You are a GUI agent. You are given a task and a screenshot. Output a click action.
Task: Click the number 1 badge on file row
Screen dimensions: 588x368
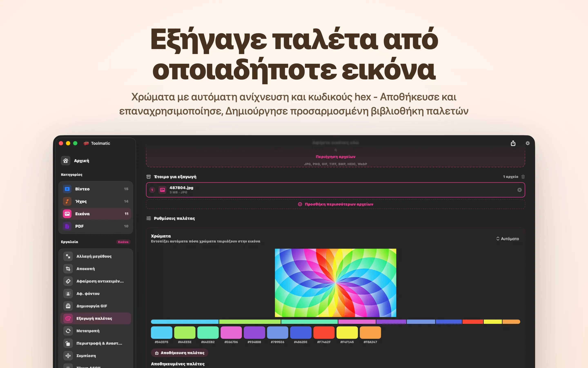pos(152,190)
